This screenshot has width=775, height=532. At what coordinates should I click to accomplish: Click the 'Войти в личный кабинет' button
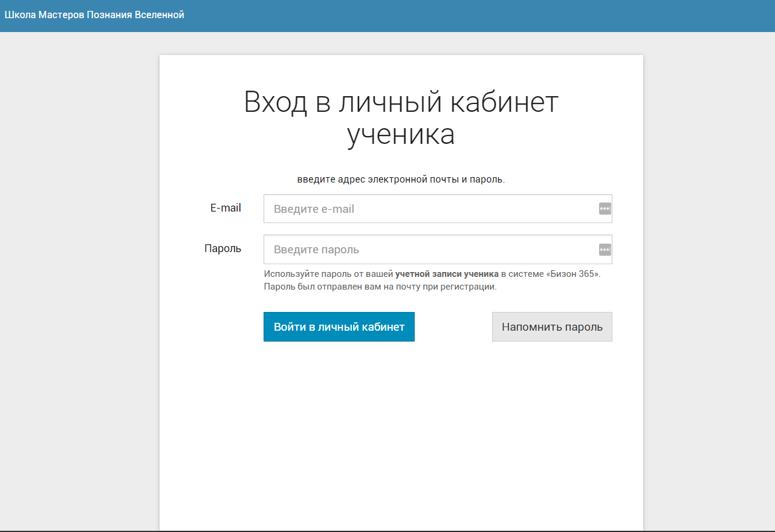click(x=339, y=327)
